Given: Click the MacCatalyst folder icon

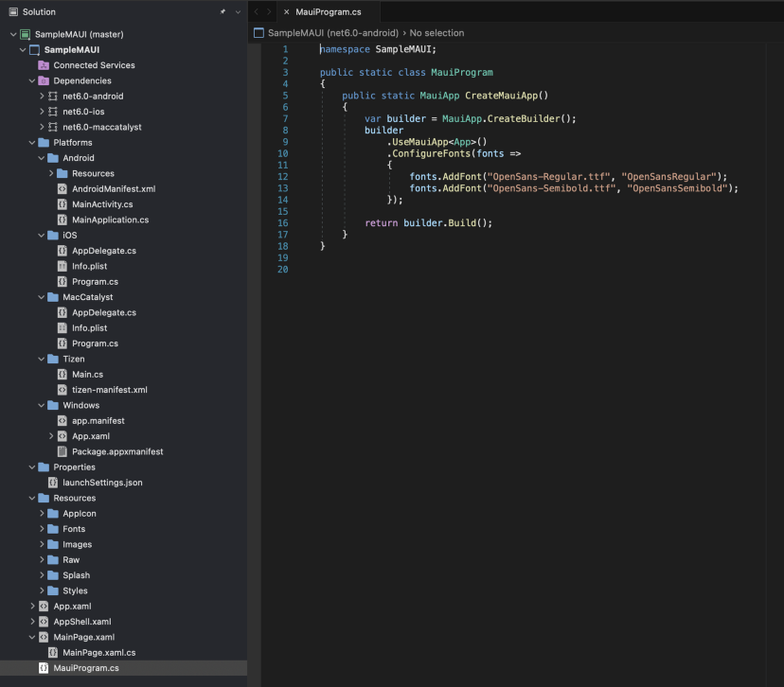Looking at the screenshot, I should click(53, 297).
